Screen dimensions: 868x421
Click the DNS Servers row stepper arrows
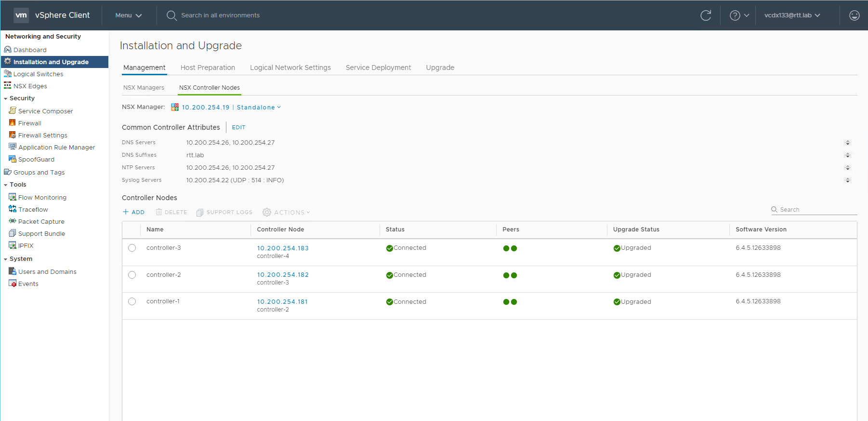[x=847, y=143]
